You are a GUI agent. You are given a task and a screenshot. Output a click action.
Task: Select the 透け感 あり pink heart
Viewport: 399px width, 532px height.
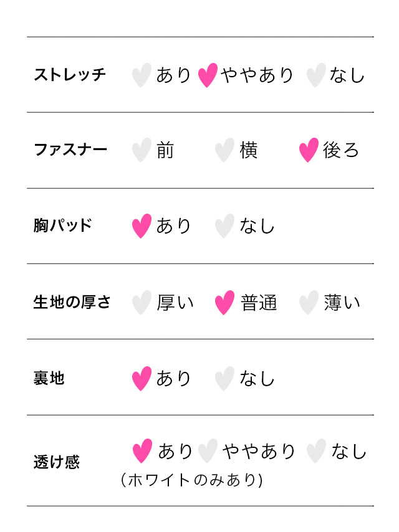point(143,451)
